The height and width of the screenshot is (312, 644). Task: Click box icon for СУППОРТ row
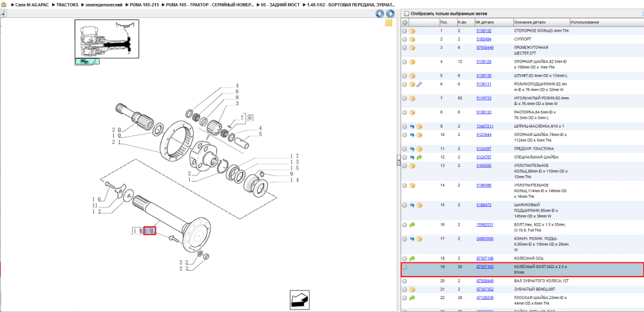point(412,39)
